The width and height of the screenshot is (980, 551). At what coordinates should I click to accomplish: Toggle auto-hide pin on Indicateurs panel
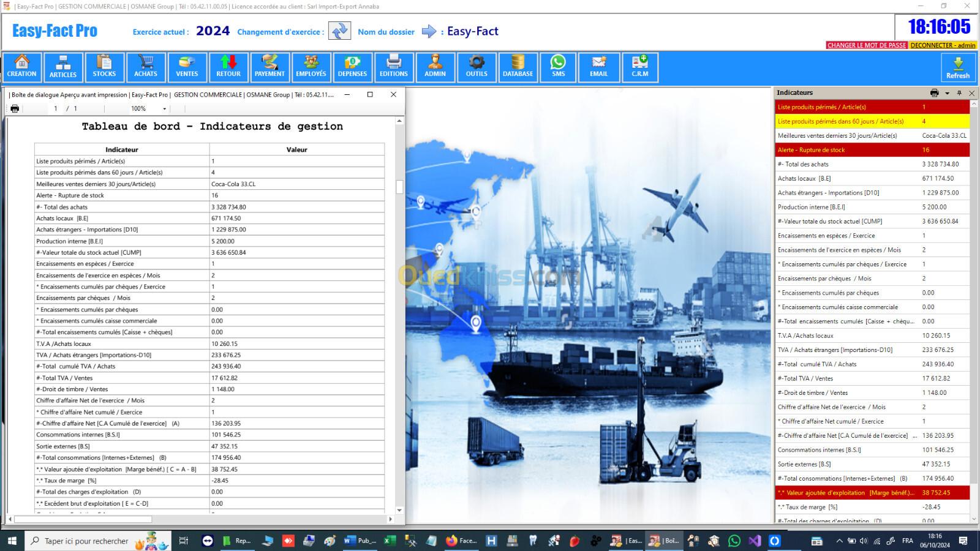959,93
